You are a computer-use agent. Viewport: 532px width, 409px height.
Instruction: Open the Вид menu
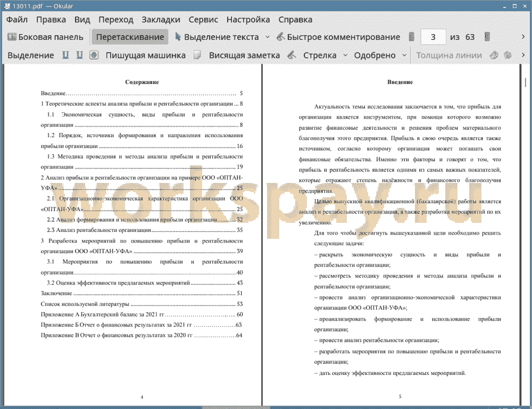click(82, 20)
